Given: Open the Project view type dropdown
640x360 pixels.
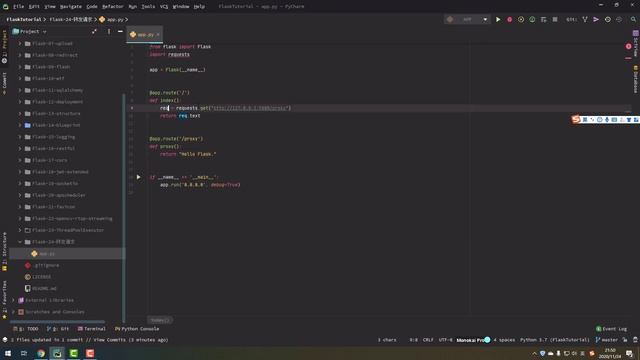Looking at the screenshot, I should [29, 31].
